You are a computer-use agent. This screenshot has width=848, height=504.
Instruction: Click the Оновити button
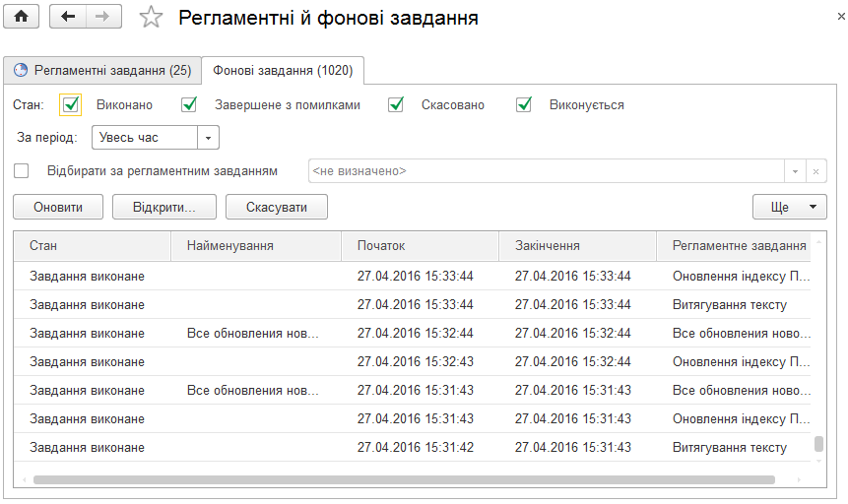coord(58,207)
